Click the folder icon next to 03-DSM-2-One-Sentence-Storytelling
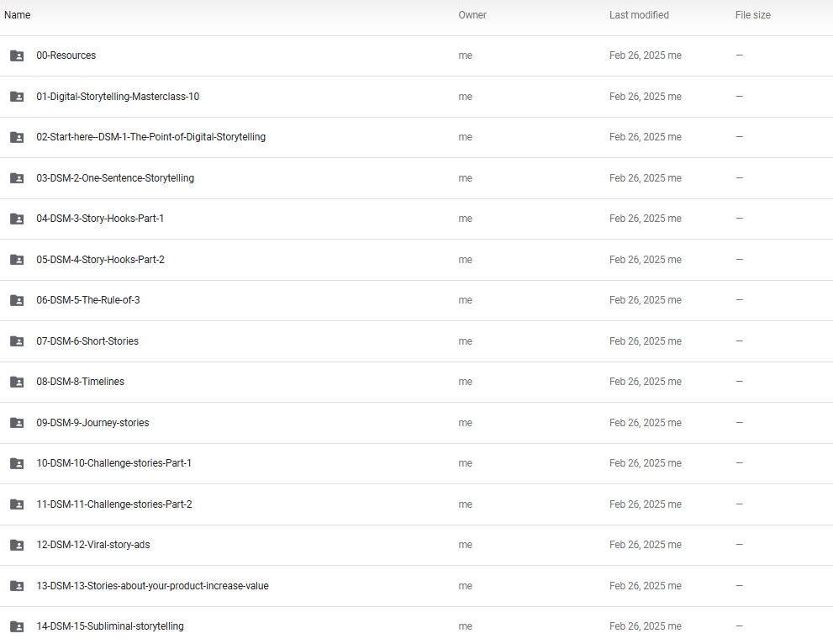The height and width of the screenshot is (644, 833). (x=17, y=178)
